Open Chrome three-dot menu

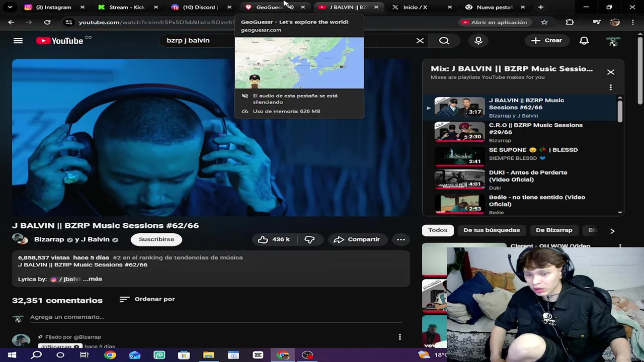click(x=632, y=22)
